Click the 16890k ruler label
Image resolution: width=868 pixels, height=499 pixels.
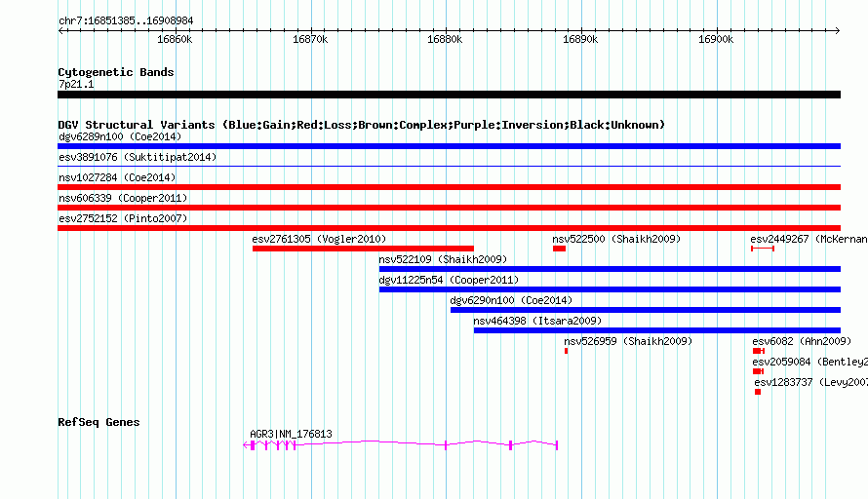580,39
